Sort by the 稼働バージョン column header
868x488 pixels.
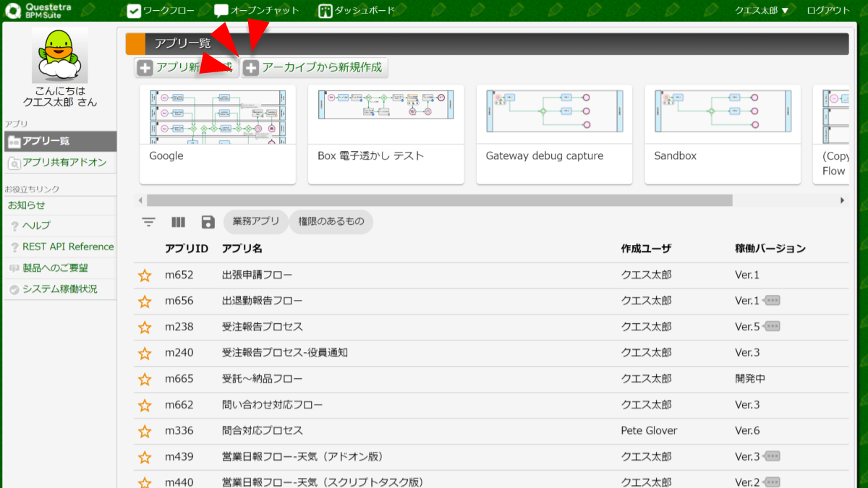(x=770, y=249)
